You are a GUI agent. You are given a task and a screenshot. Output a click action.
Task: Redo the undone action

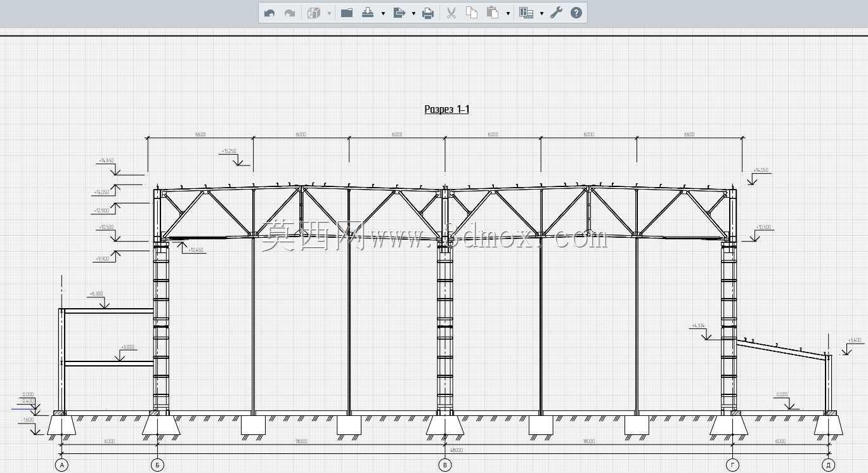290,13
